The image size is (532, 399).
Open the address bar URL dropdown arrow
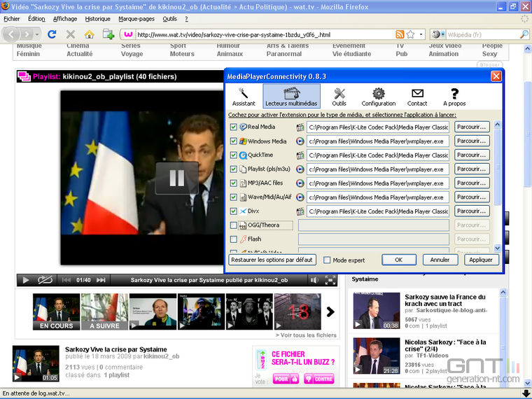tap(421, 34)
